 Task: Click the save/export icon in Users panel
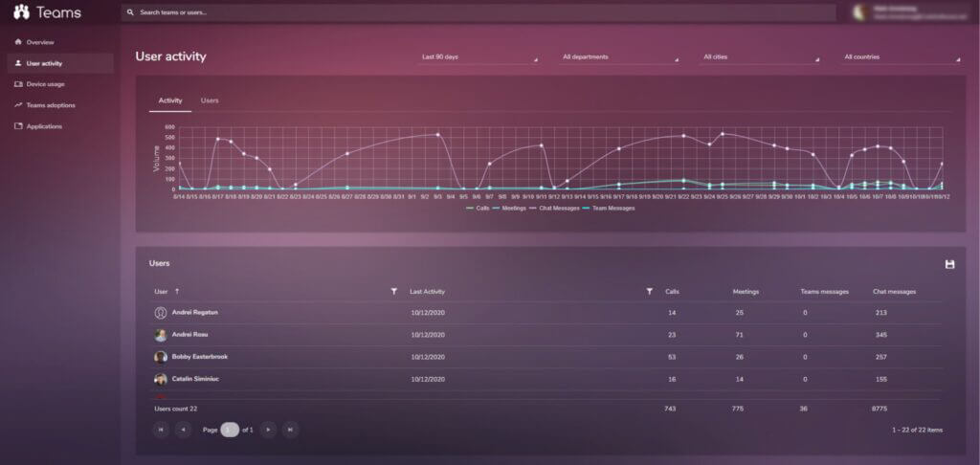pos(949,264)
